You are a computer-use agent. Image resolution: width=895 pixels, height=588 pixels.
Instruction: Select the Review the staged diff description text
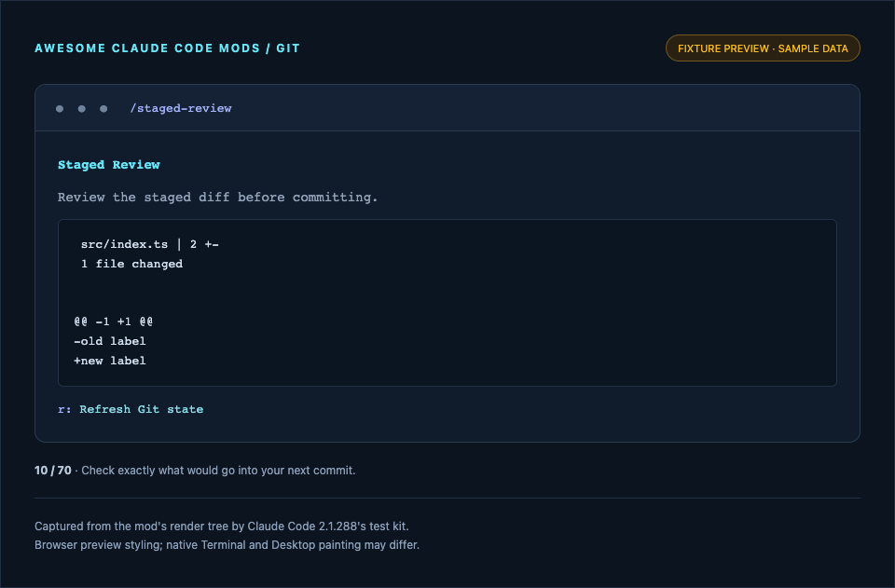[217, 198]
